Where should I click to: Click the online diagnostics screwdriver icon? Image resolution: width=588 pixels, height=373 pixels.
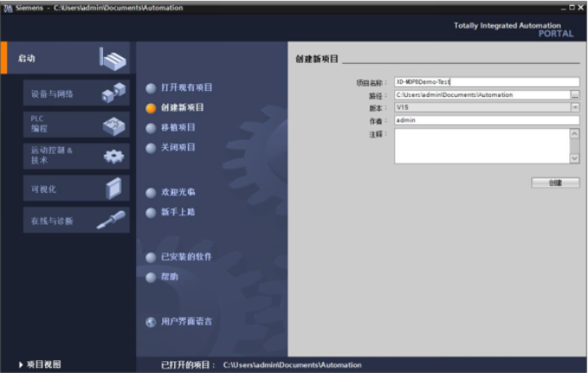(111, 220)
